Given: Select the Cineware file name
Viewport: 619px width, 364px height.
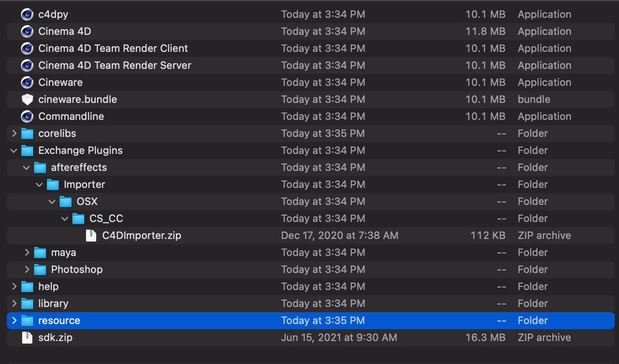Looking at the screenshot, I should 60,82.
